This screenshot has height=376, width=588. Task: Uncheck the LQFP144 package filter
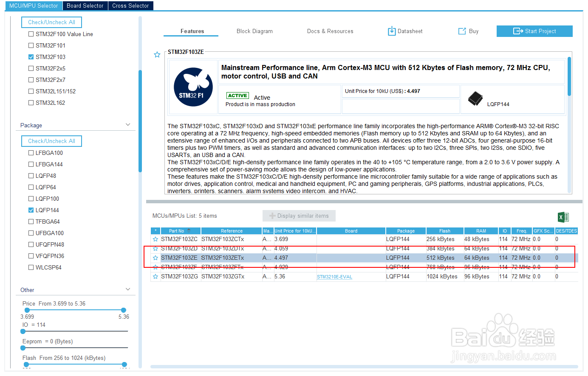pos(31,210)
